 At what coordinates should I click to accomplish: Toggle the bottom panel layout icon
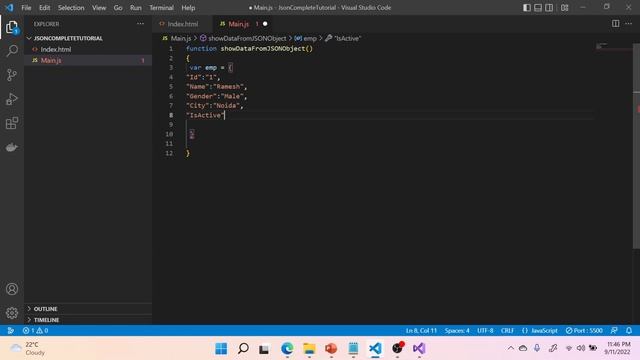[x=538, y=7]
